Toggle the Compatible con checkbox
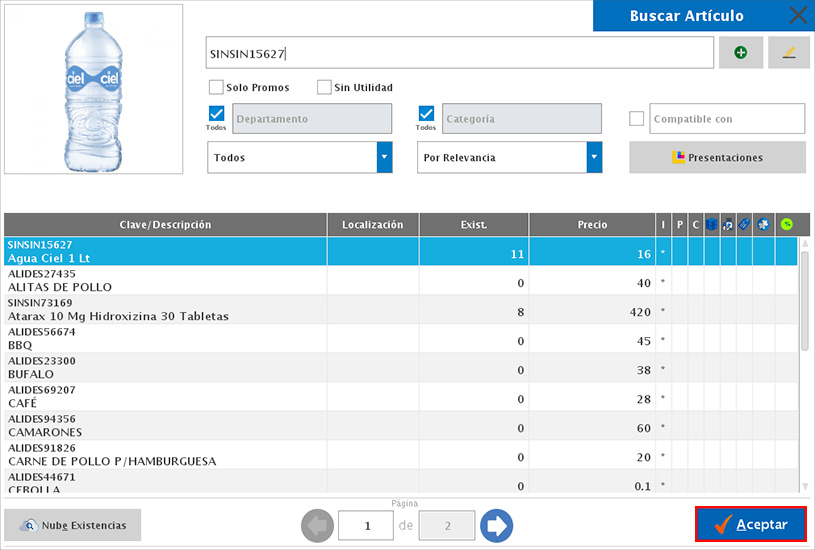 (637, 119)
